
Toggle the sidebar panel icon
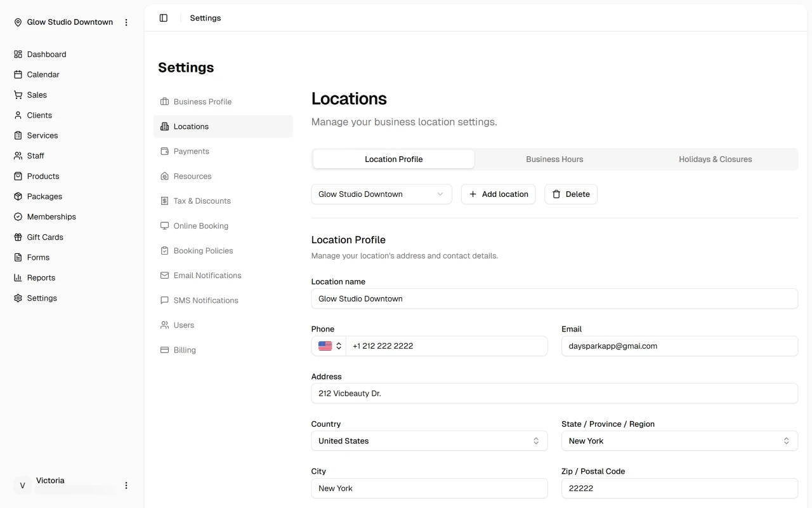[x=164, y=18]
